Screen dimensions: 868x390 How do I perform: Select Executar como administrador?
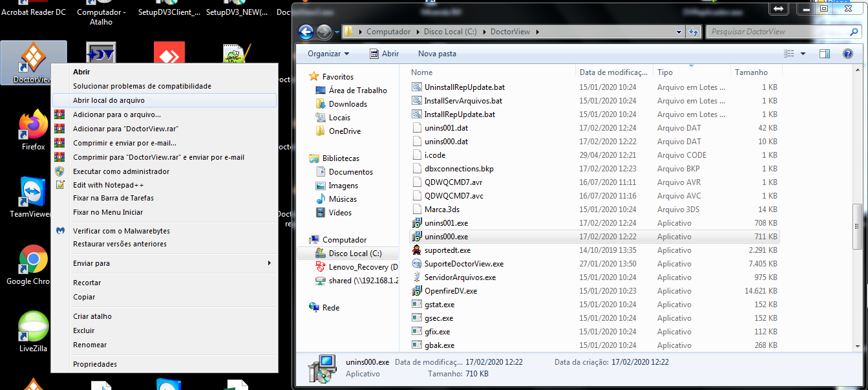(121, 171)
